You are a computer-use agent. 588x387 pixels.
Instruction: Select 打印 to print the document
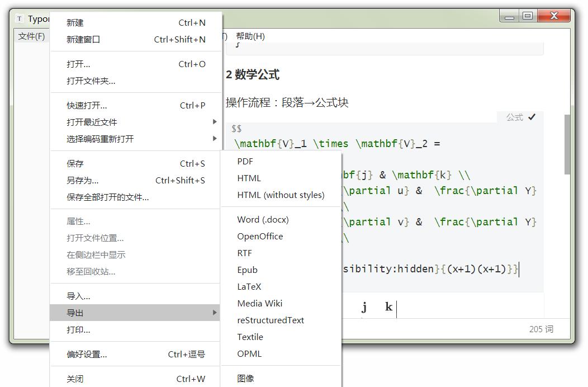(79, 330)
